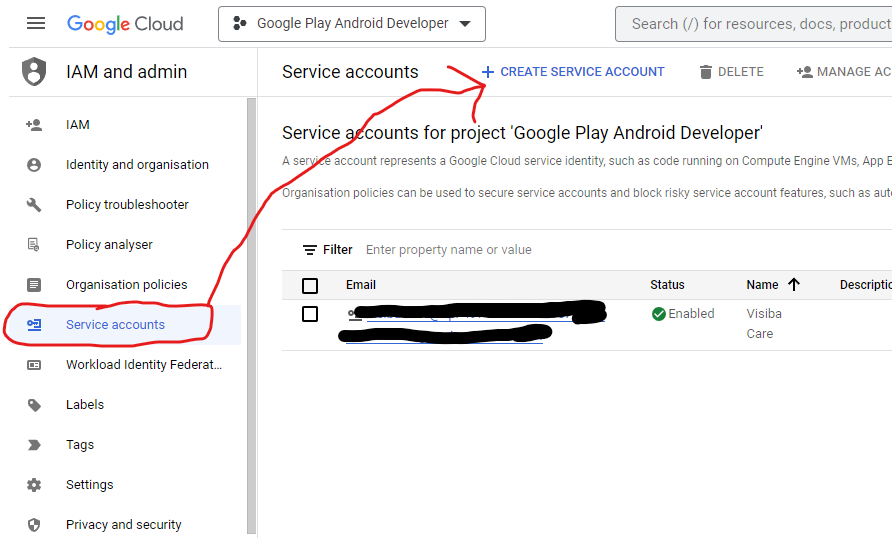This screenshot has height=538, width=892.
Task: Open Identity and organisation
Action: click(x=137, y=164)
